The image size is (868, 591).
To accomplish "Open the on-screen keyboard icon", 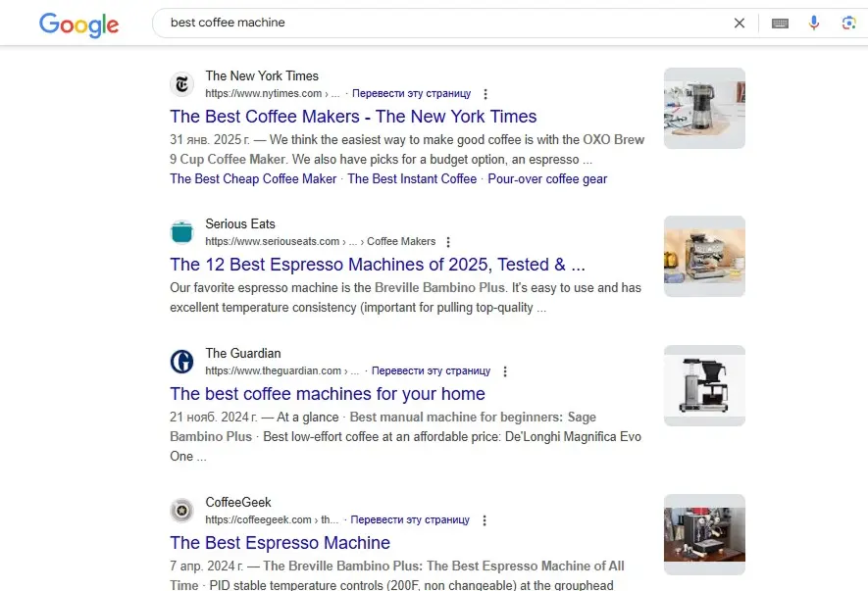I will tap(780, 24).
